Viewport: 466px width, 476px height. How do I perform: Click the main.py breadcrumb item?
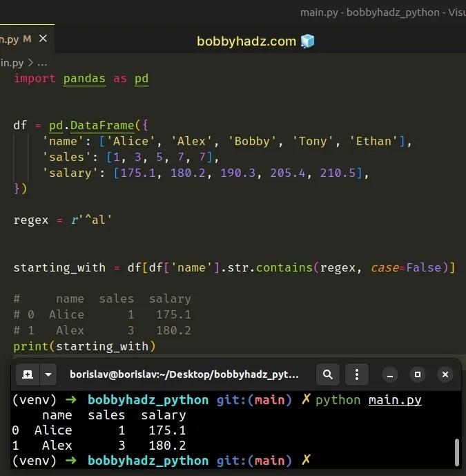12,63
